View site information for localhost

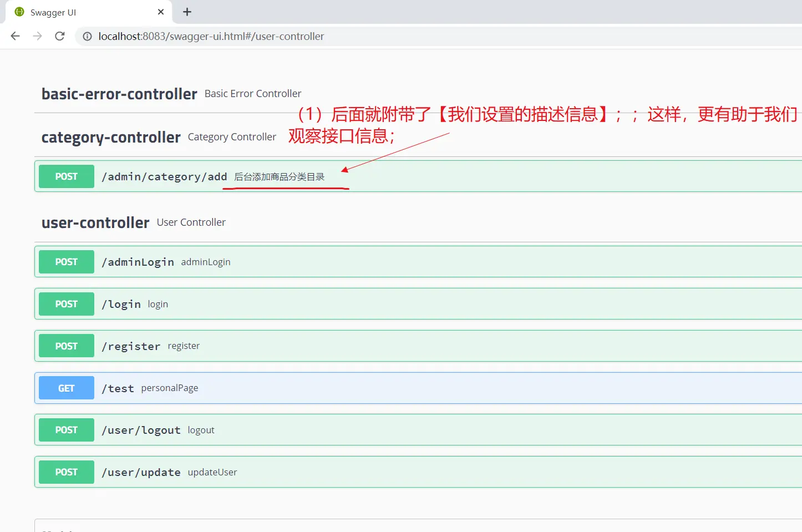click(87, 37)
